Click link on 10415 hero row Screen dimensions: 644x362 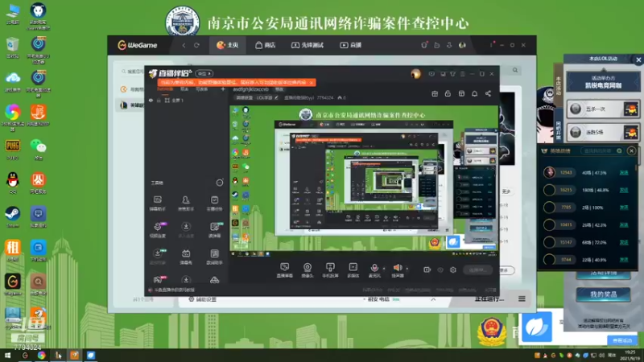(x=624, y=225)
